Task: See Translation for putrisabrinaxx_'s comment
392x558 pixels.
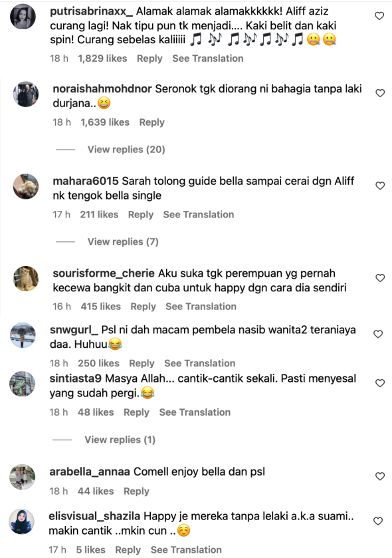Action: (208, 59)
